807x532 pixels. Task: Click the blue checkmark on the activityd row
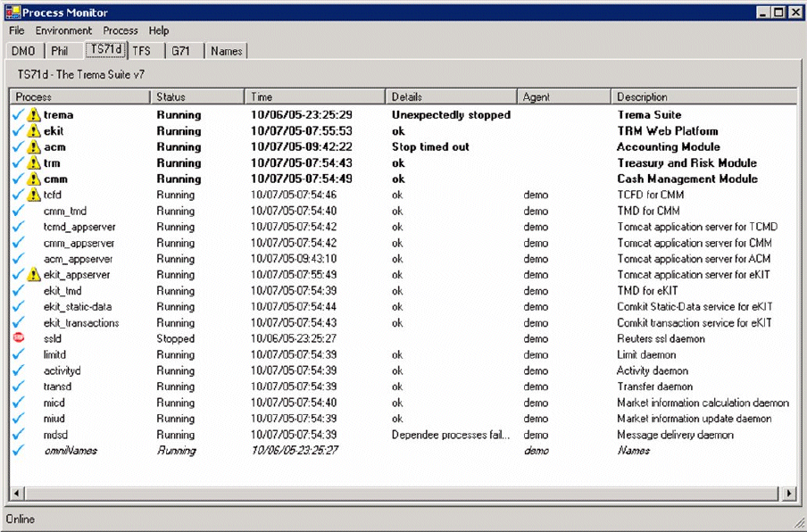[19, 370]
